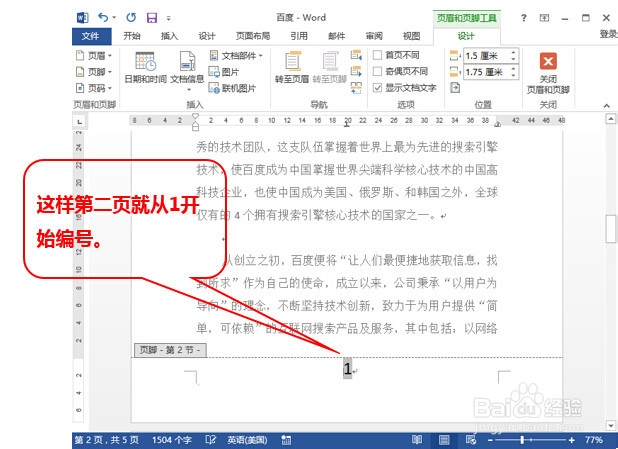618x449 pixels.
Task: Click the 英语(美国) language indicator
Action: [x=247, y=440]
